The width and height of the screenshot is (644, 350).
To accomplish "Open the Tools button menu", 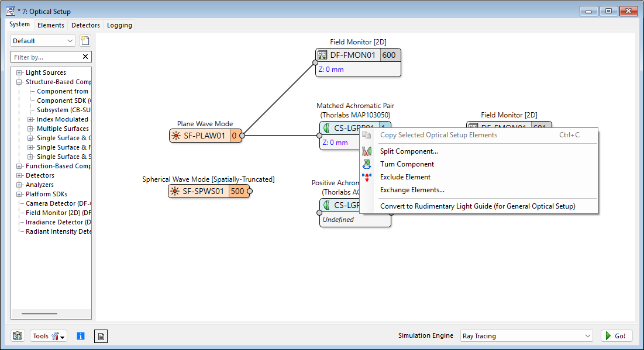I will tap(48, 336).
